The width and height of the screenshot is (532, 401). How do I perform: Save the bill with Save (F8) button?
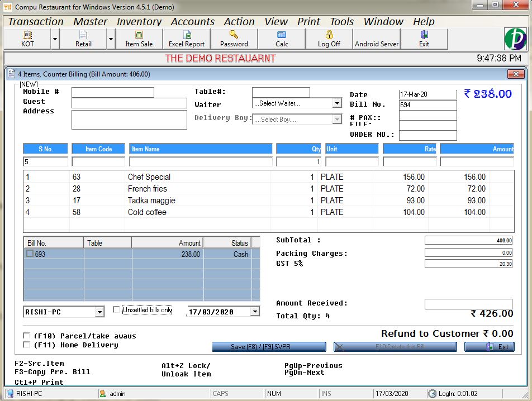[x=269, y=346]
